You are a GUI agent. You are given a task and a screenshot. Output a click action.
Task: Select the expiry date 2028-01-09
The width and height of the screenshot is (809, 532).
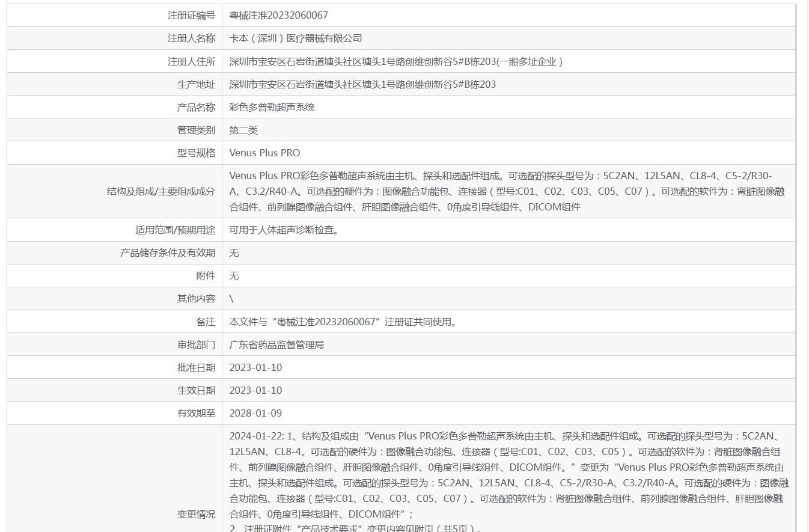pos(255,413)
